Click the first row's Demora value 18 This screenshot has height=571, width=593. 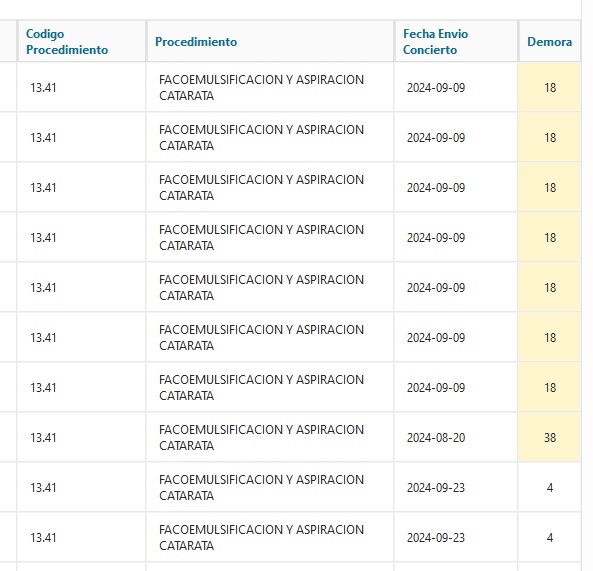coord(550,87)
